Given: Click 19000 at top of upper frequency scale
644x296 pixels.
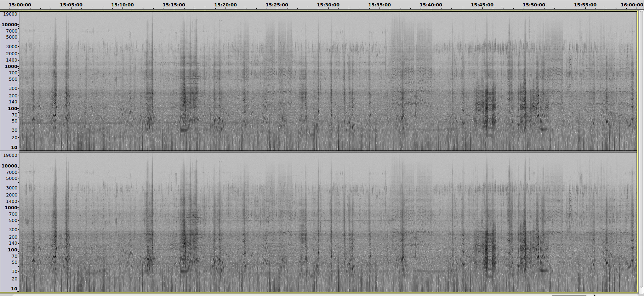Looking at the screenshot, I should pos(10,14).
